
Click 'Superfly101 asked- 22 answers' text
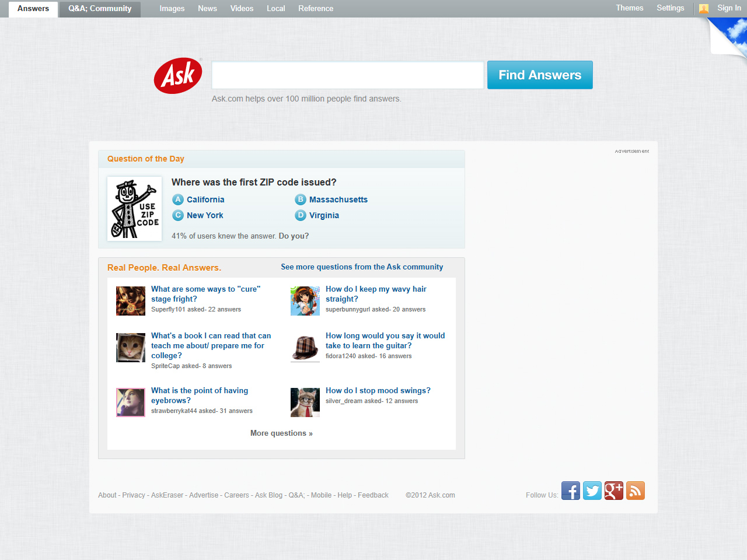[196, 310]
